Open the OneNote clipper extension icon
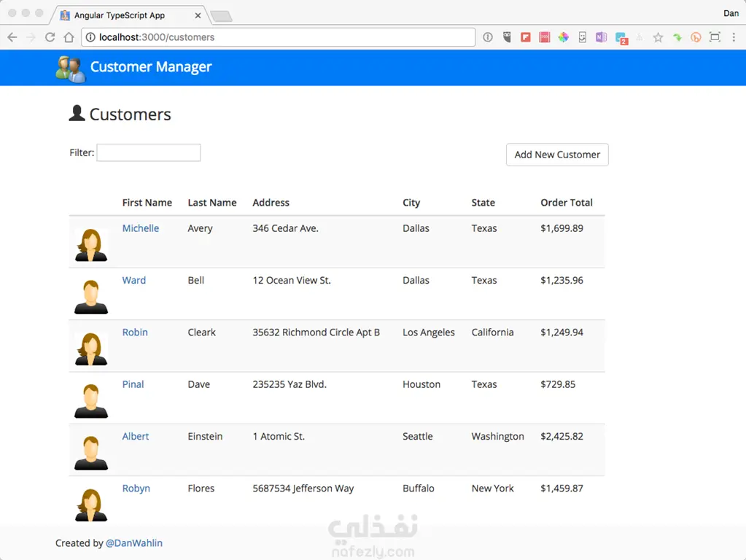The width and height of the screenshot is (746, 560). click(x=602, y=37)
